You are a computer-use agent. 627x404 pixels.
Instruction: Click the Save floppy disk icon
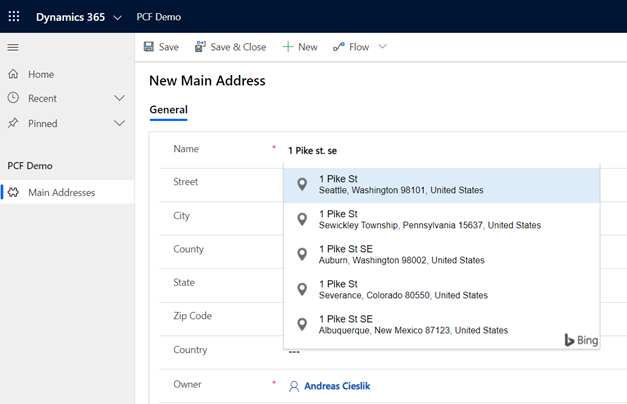(149, 47)
